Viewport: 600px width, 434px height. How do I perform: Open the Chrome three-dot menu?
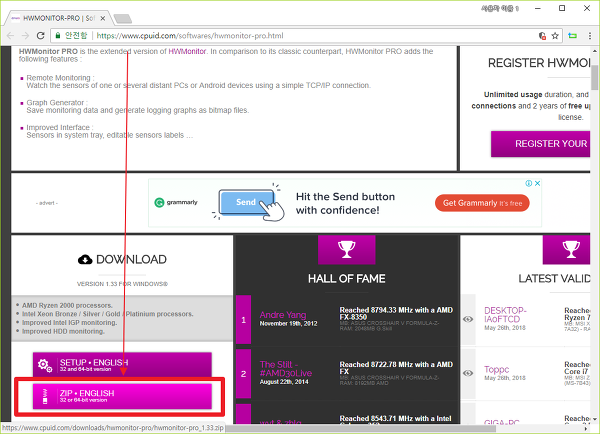click(590, 36)
